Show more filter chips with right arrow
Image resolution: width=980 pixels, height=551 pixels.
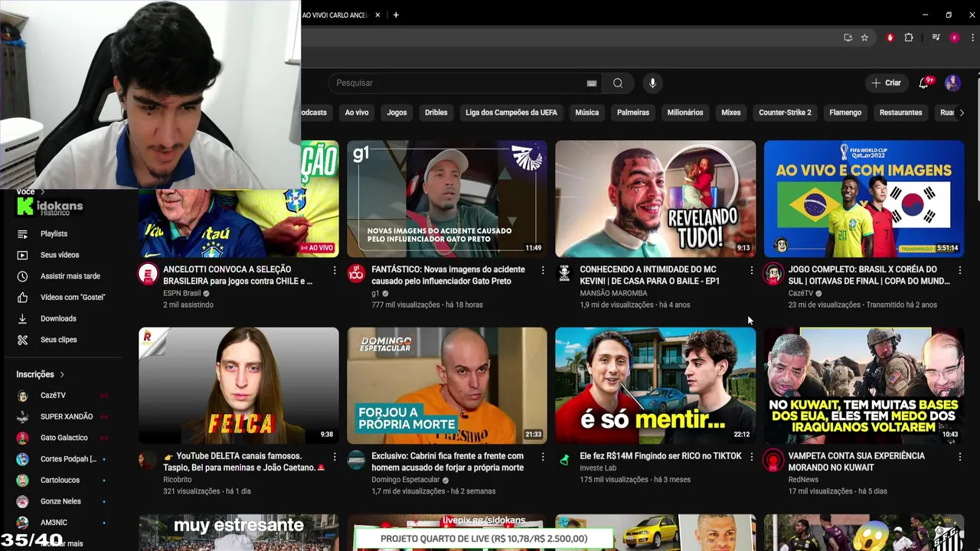(x=962, y=112)
